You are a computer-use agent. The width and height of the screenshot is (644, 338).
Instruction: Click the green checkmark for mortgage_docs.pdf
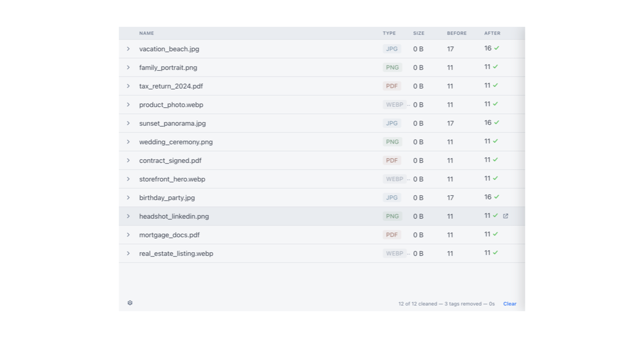point(495,234)
